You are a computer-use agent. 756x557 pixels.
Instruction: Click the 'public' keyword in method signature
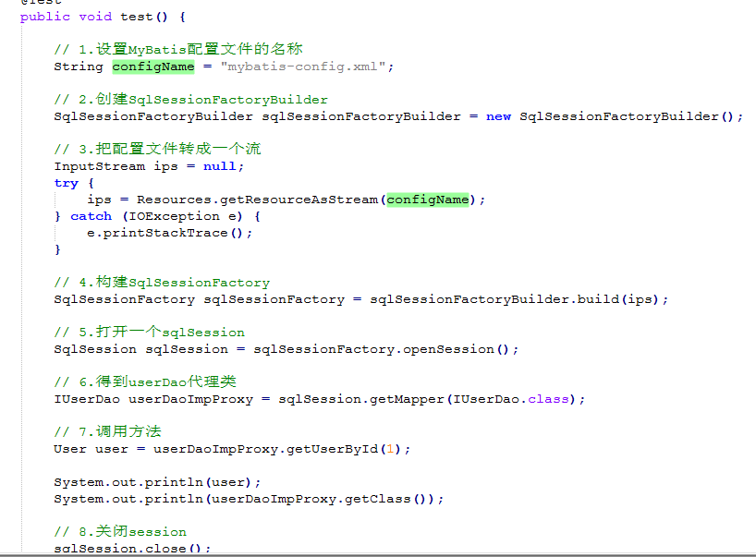pyautogui.click(x=45, y=17)
